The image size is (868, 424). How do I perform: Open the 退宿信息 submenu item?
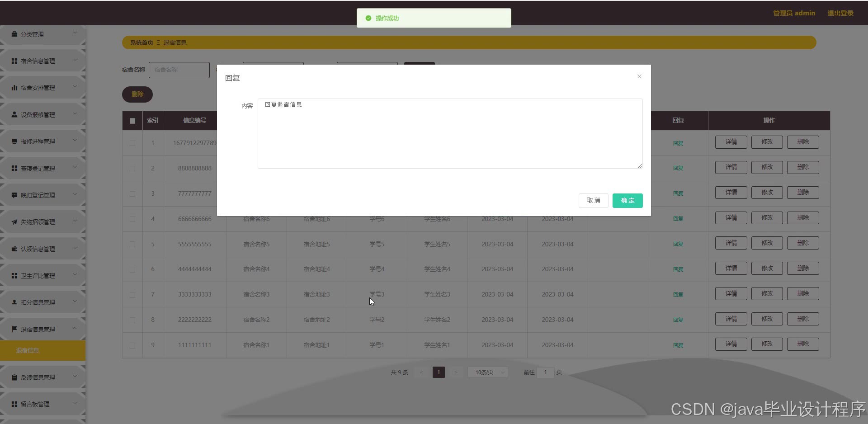[x=42, y=350]
